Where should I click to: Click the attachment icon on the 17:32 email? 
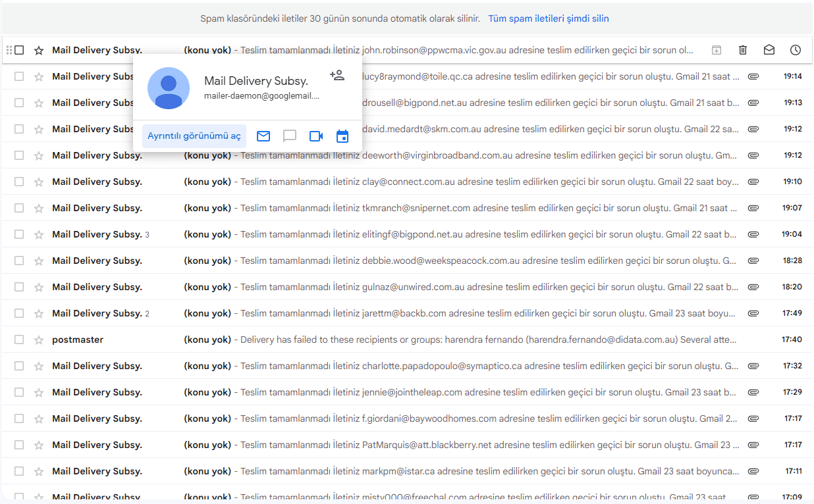tap(753, 366)
